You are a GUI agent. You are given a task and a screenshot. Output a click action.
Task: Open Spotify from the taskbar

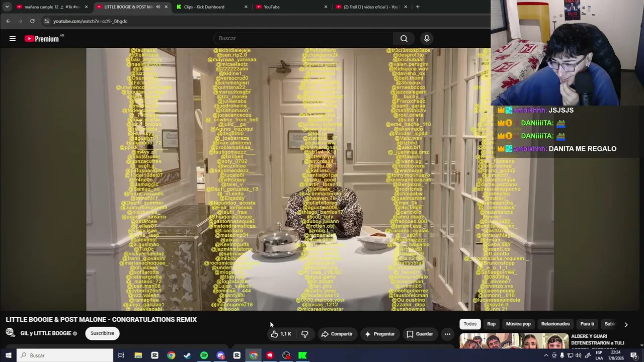(x=204, y=355)
